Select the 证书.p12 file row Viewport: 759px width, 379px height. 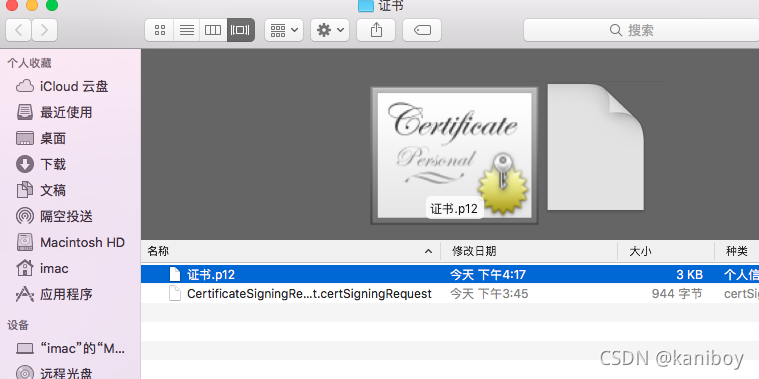[x=450, y=275]
